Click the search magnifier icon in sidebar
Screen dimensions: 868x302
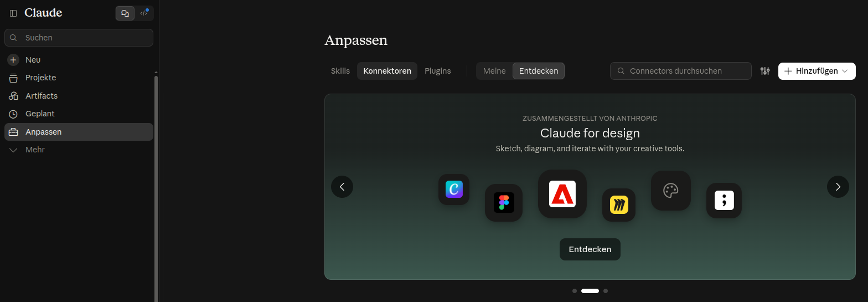[x=14, y=38]
